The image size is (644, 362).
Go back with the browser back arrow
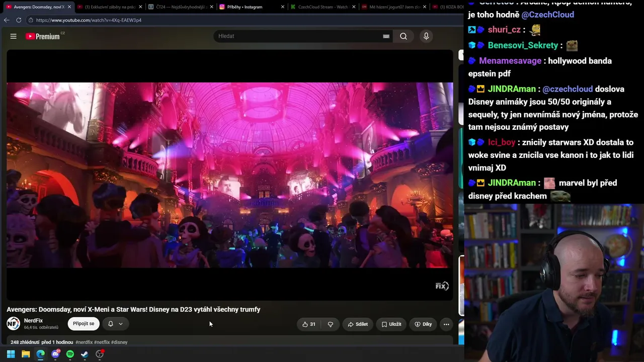(7, 20)
